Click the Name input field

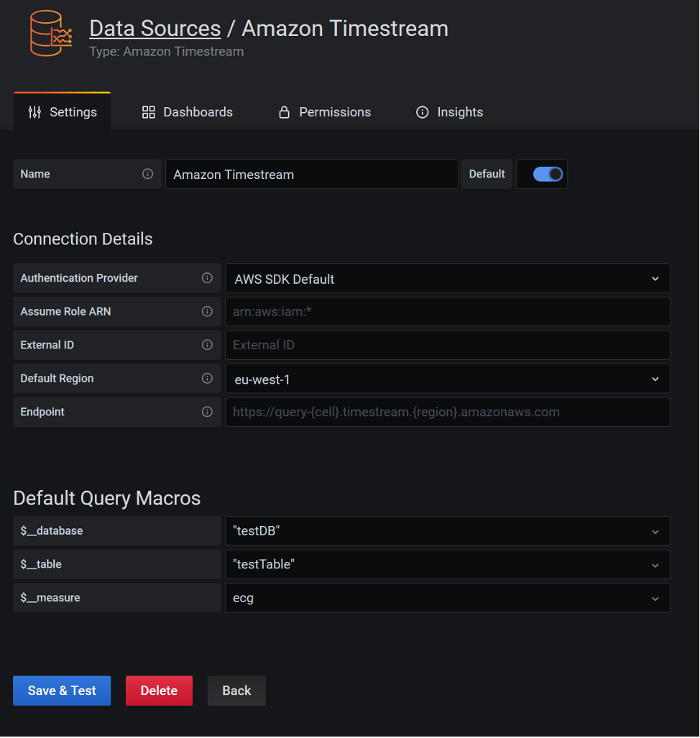312,174
